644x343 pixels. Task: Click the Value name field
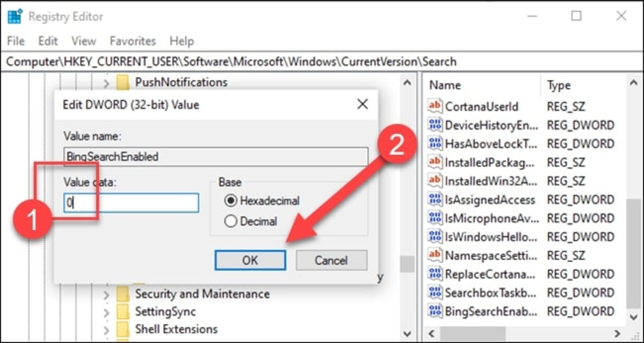point(216,156)
